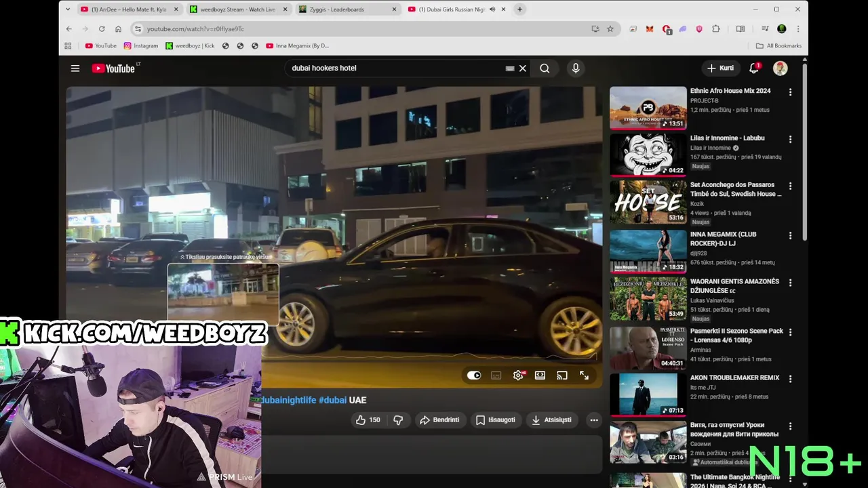Open the Pasmerkti II Sezono Scene Pack title
The width and height of the screenshot is (868, 488).
tap(736, 335)
